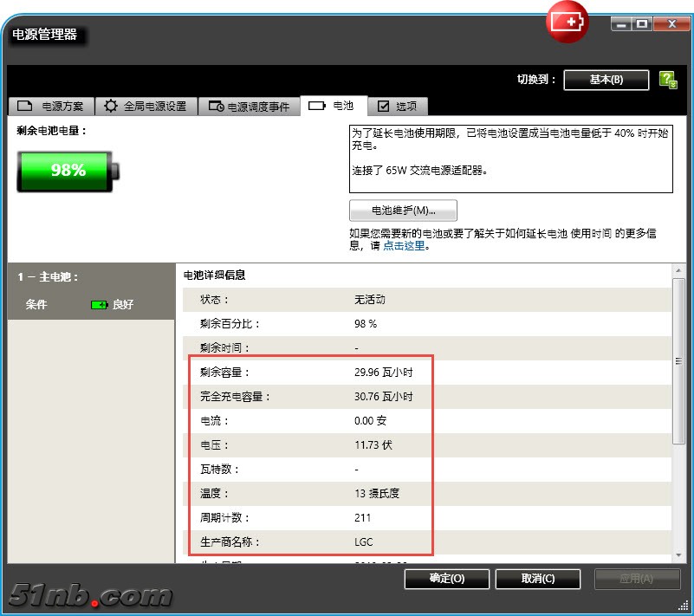Select the 电池 tab

334,106
